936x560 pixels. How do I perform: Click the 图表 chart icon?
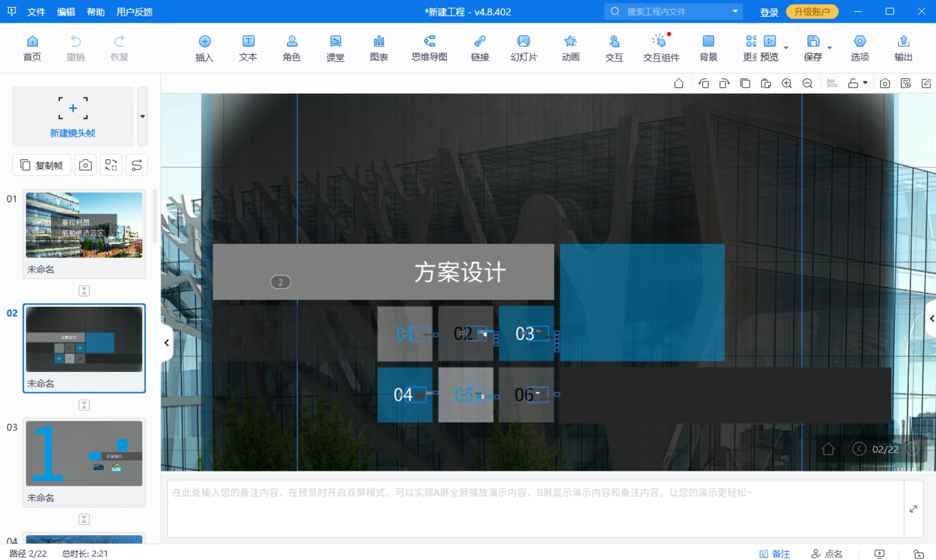point(379,48)
